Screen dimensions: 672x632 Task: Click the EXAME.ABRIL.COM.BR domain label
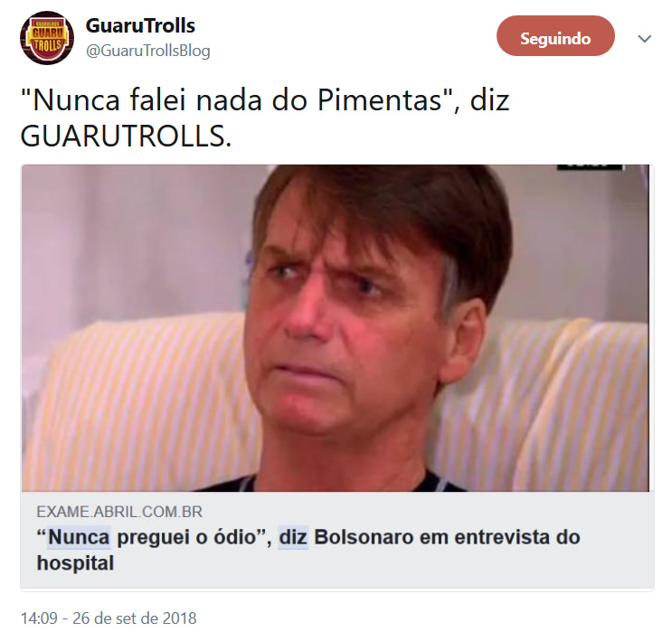point(119,512)
